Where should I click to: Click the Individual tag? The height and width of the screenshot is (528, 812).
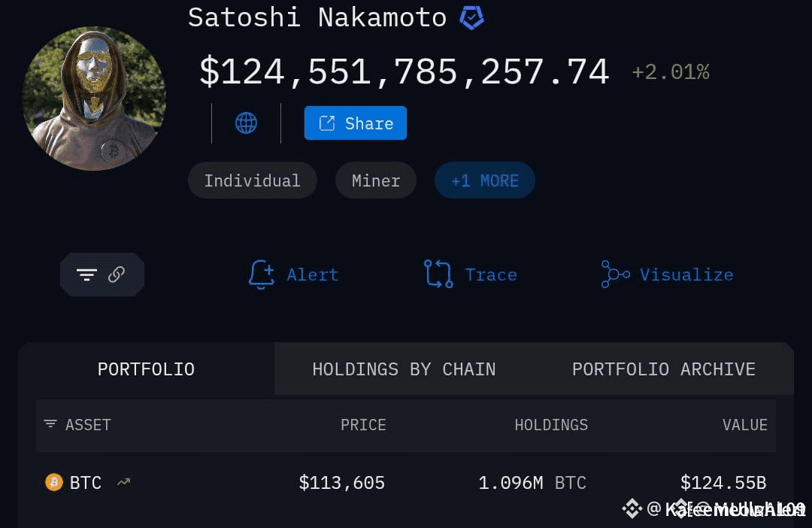(x=252, y=181)
